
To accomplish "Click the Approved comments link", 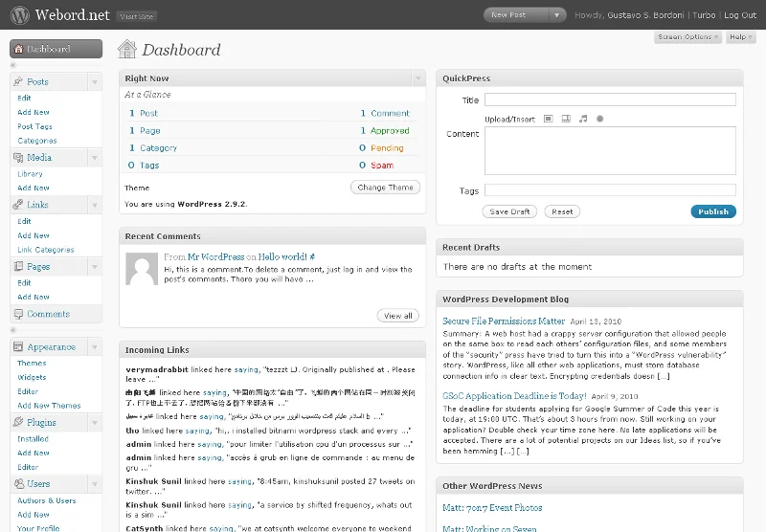I will pos(390,131).
